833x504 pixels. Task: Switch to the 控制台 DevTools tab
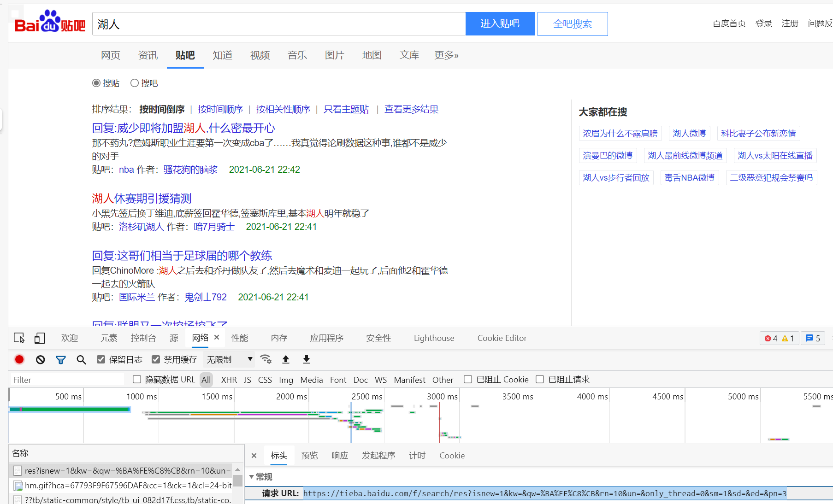143,338
